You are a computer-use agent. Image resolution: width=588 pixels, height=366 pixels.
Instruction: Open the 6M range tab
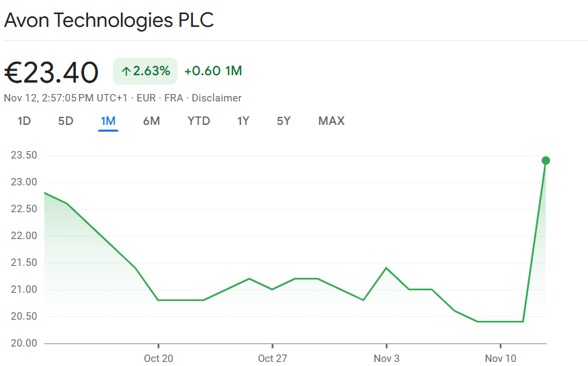(151, 121)
